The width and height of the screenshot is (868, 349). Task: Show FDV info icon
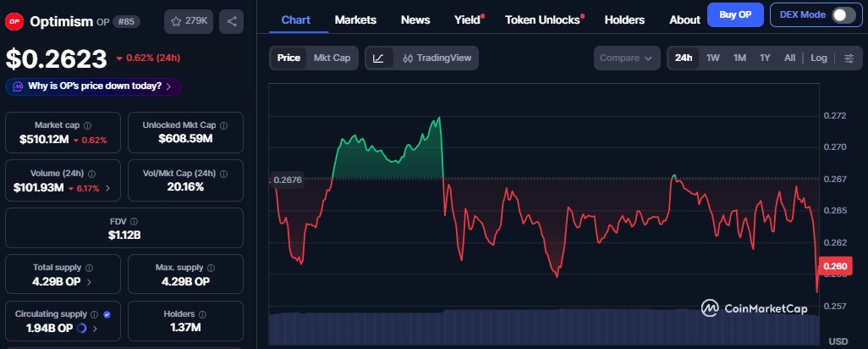134,222
